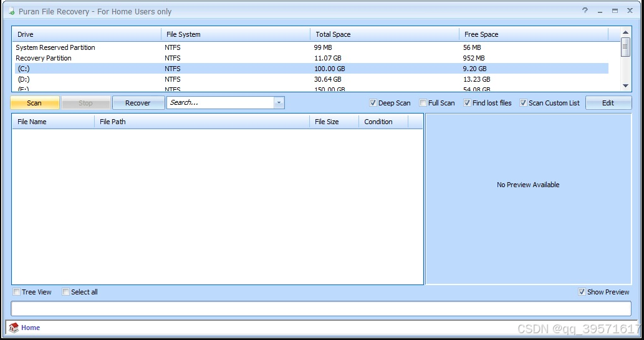Toggle the Find lost files checkbox
The image size is (644, 340).
[467, 103]
